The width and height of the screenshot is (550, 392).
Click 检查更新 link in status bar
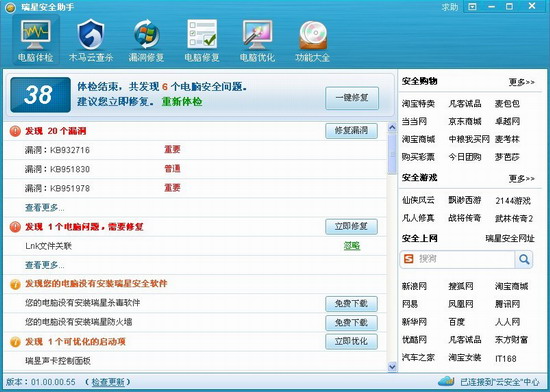click(x=108, y=382)
